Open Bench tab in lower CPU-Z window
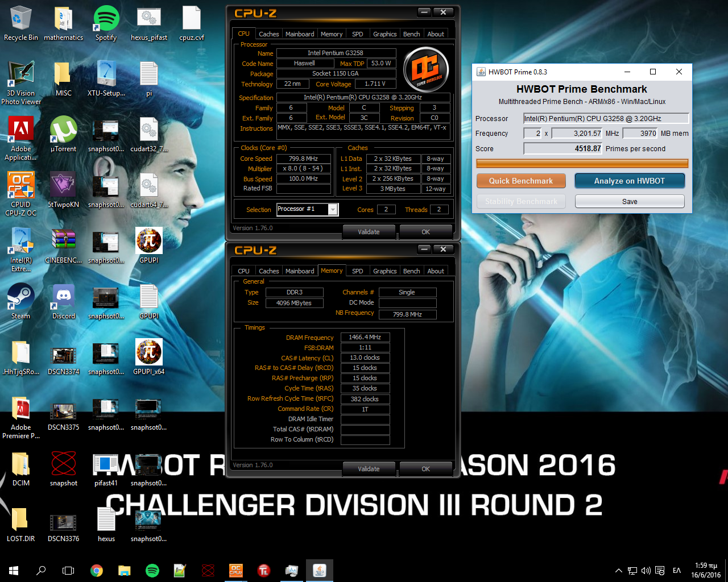The height and width of the screenshot is (582, 728). 411,271
